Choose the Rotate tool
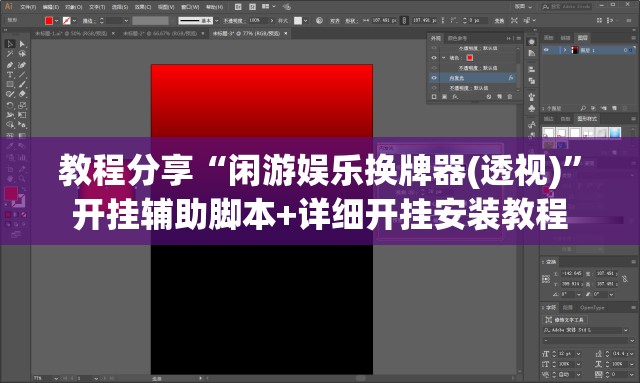Image resolution: width=640 pixels, height=383 pixels. coord(10,105)
